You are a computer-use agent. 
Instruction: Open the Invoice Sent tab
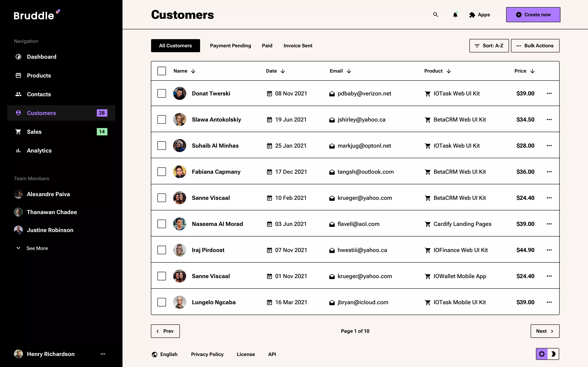tap(298, 45)
